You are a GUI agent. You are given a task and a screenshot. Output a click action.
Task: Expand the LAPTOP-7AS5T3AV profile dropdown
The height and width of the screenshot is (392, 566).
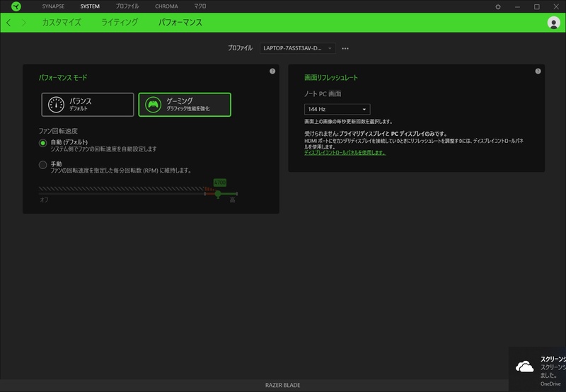click(x=297, y=48)
